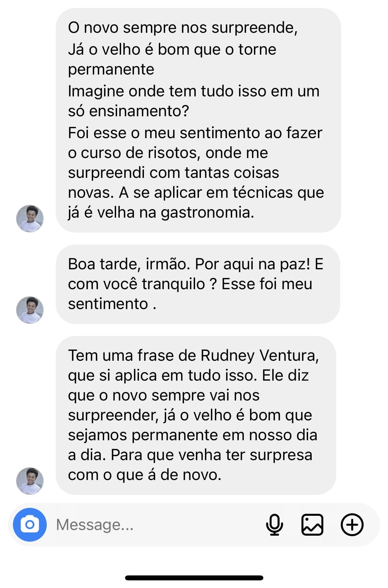Screen dimensions: 388x588
Task: Tap 'já é velha na gastronomia' line
Action: pos(161,213)
